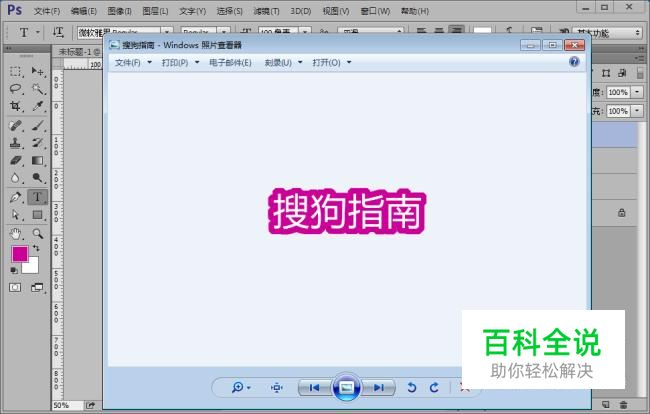This screenshot has height=414, width=650.
Task: Select the Lasso tool
Action: pos(16,89)
